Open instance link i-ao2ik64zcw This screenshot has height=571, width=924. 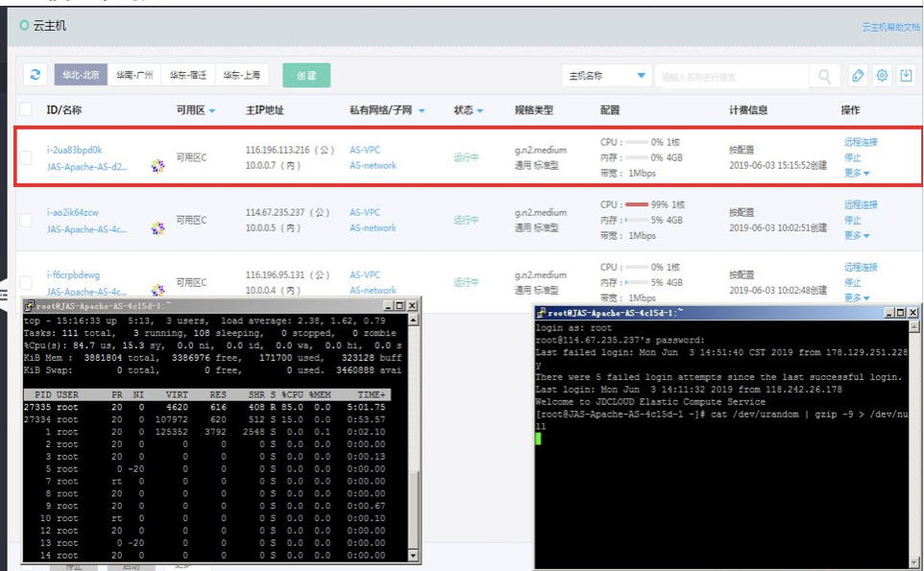[x=72, y=212]
